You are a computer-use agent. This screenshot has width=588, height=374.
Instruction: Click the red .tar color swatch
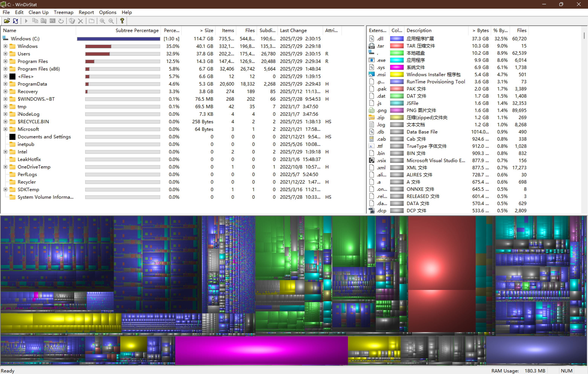[x=396, y=46]
